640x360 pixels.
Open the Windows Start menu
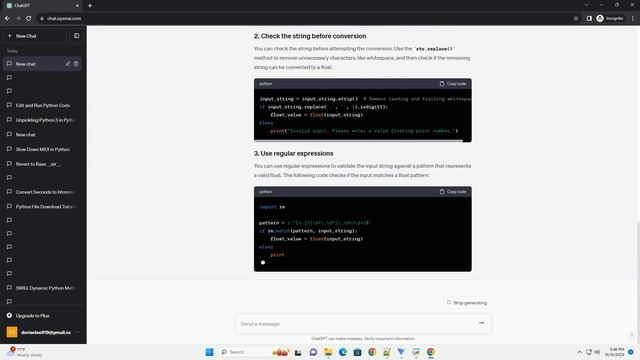209,352
